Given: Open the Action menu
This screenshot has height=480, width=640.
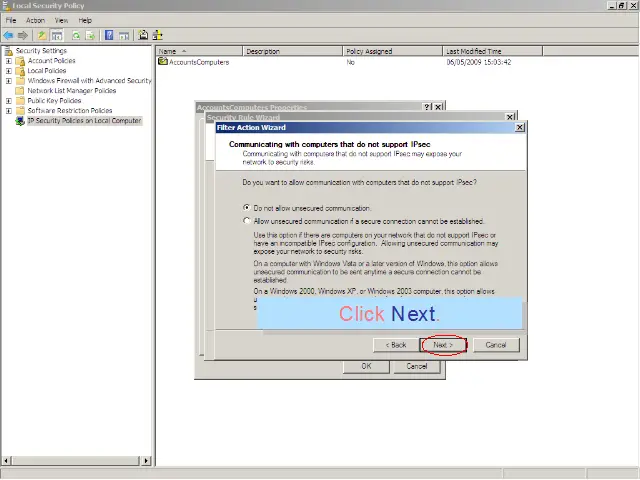Looking at the screenshot, I should [35, 20].
